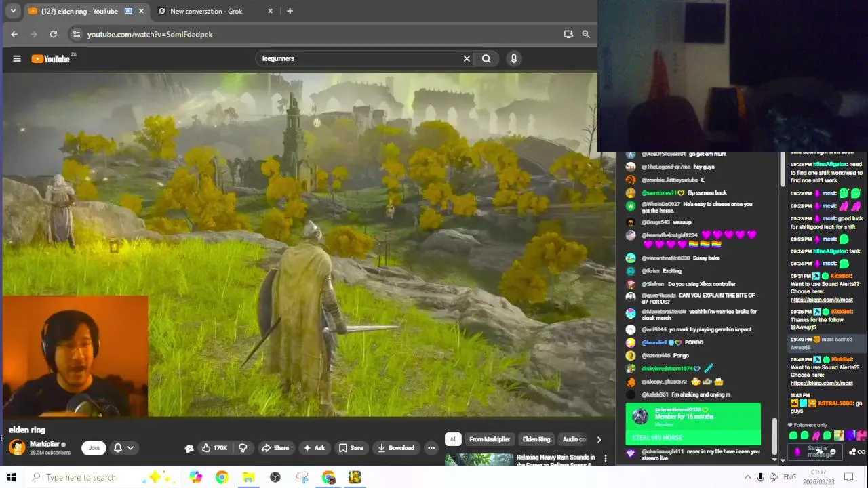This screenshot has height=488, width=868.
Task: Open the blerp.com link after 09:31 PM
Action: pos(822,300)
